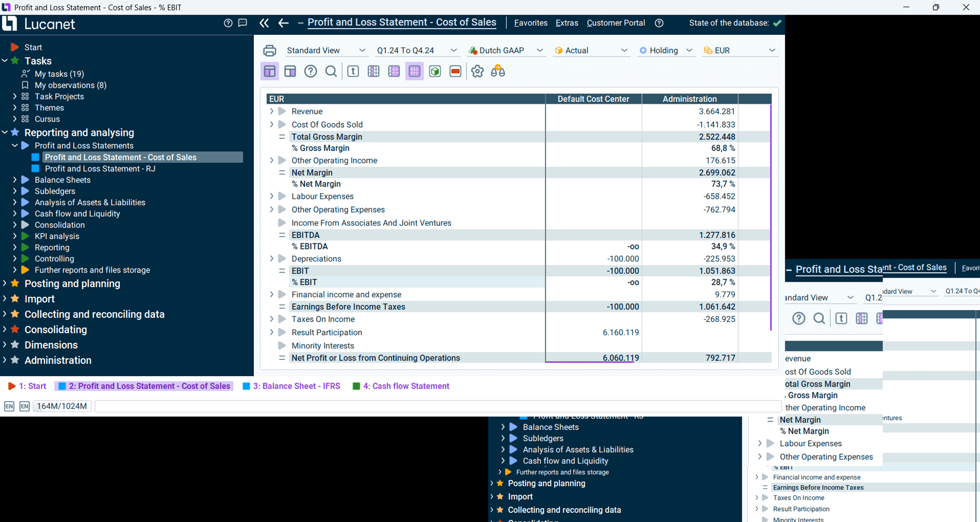The image size is (980, 522).
Task: Go back with the left arrow icon
Action: pos(283,23)
